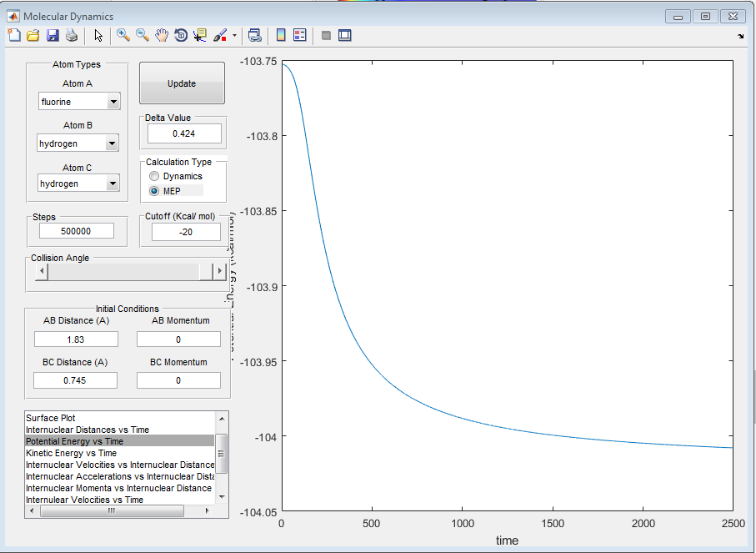The width and height of the screenshot is (756, 553).
Task: Select the MEP radio button
Action: point(154,191)
